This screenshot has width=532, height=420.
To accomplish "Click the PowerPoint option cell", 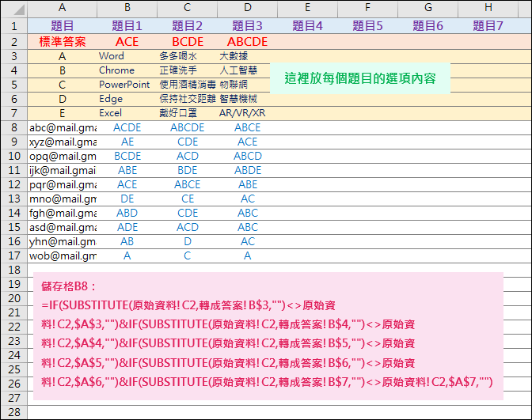I will pyautogui.click(x=127, y=85).
